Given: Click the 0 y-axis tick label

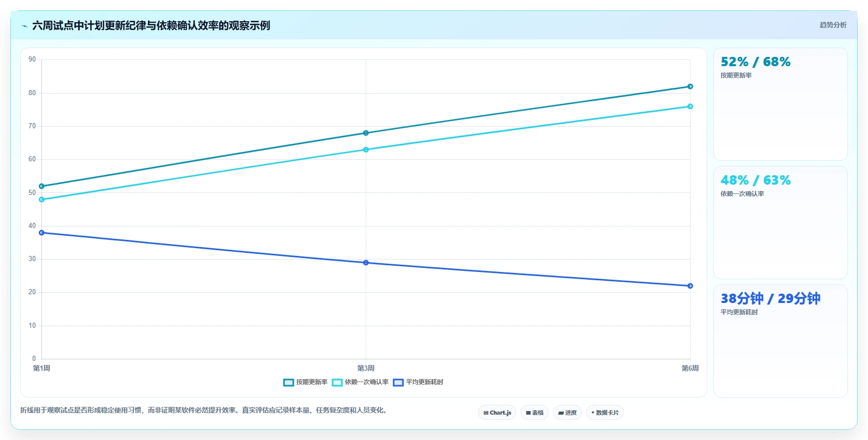Looking at the screenshot, I should point(34,359).
